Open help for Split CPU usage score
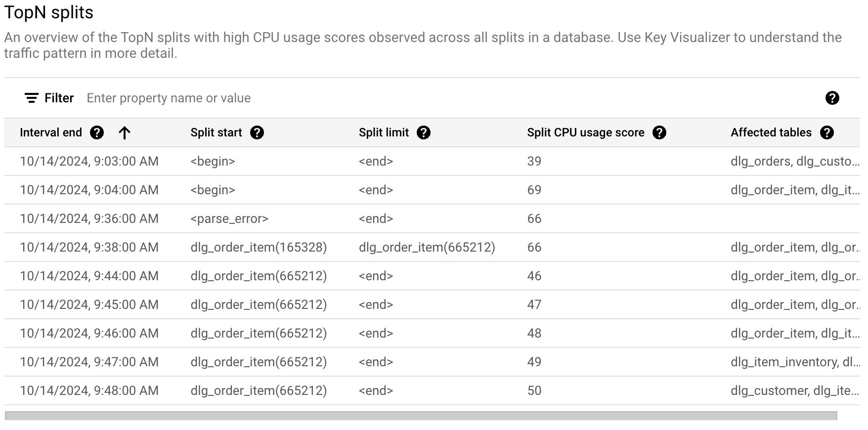Viewport: 868px width, 430px height. 659,132
